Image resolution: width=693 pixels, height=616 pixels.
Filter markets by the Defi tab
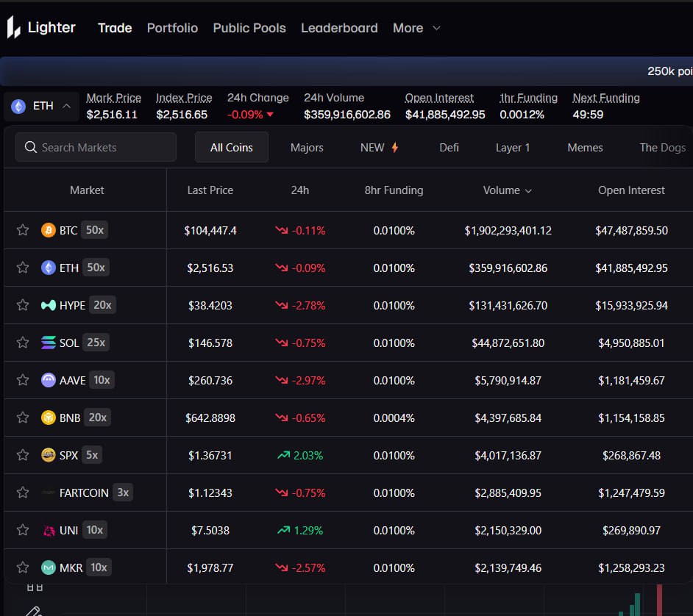coord(449,148)
